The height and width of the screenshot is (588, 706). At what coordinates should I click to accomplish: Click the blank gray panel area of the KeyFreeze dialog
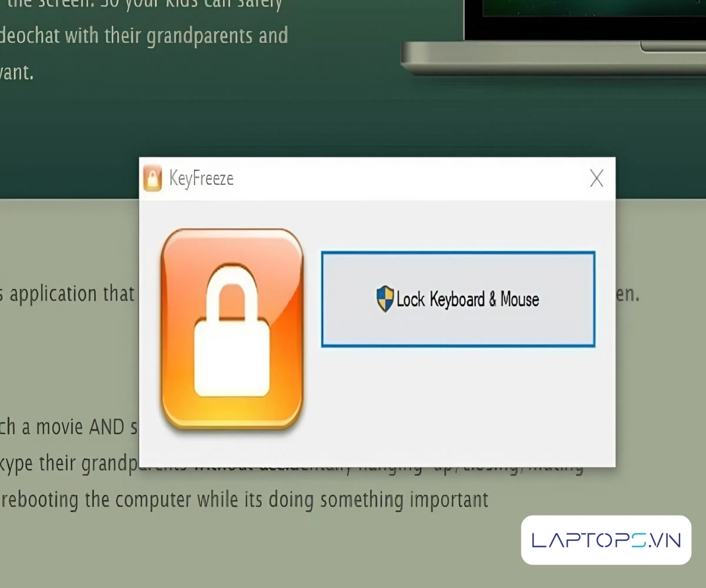[459, 406]
